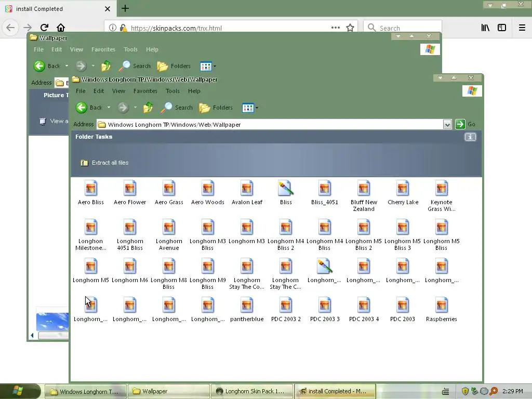Open File menu in Longhorn TP window
This screenshot has height=399, width=532.
click(x=81, y=91)
